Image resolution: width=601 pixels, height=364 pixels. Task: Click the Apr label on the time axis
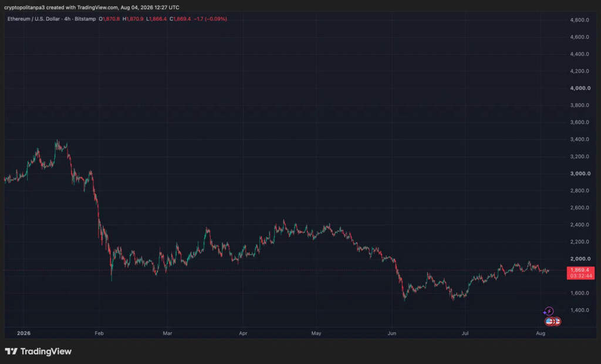click(x=243, y=334)
